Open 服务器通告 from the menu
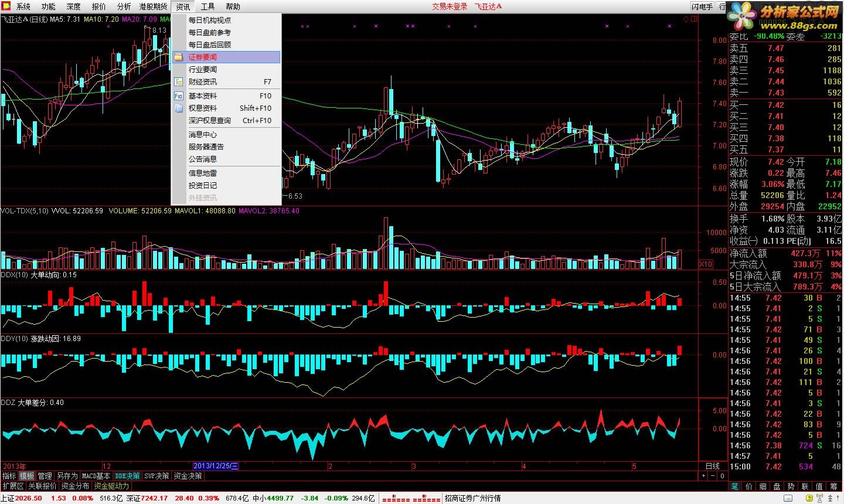This screenshot has height=504, width=844. click(x=226, y=147)
